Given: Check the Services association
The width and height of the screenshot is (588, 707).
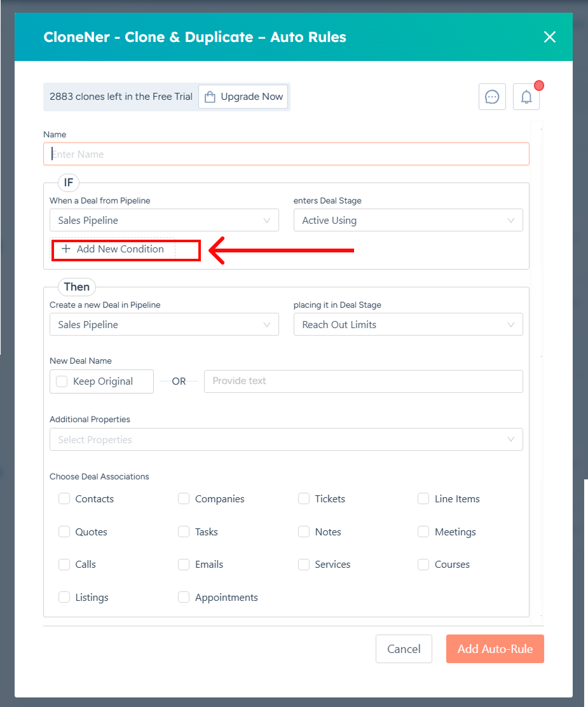Looking at the screenshot, I should click(304, 565).
